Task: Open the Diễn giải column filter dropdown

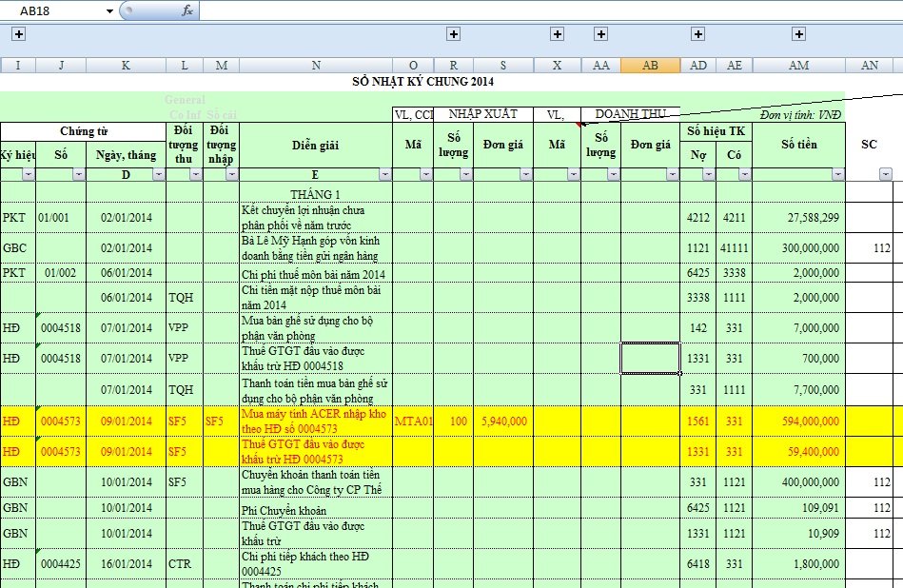Action: tap(384, 175)
